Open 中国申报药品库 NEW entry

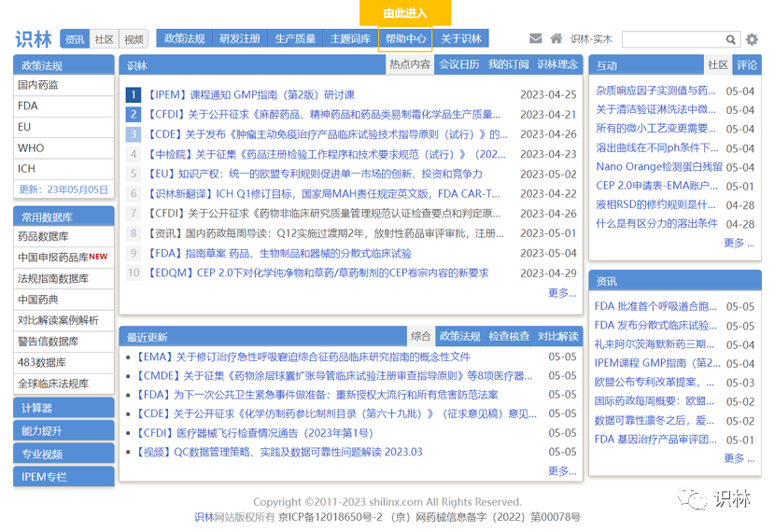63,258
